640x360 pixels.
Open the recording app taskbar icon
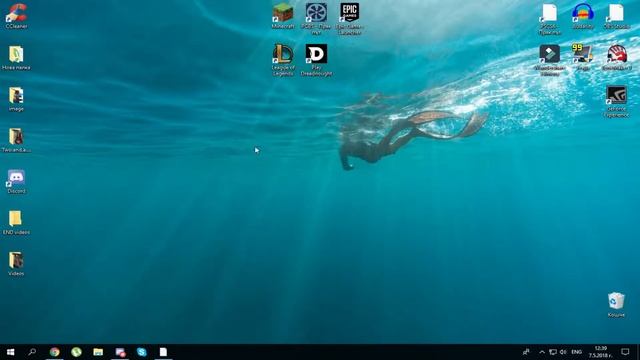[x=120, y=352]
